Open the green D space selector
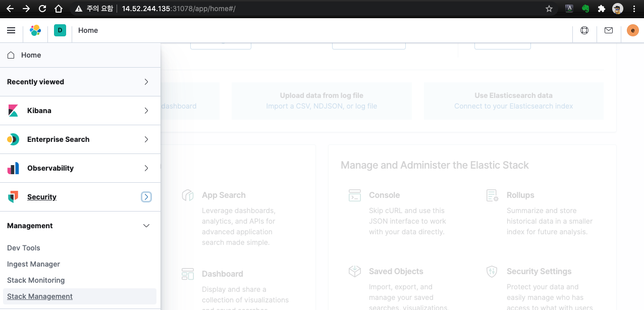 pyautogui.click(x=60, y=30)
